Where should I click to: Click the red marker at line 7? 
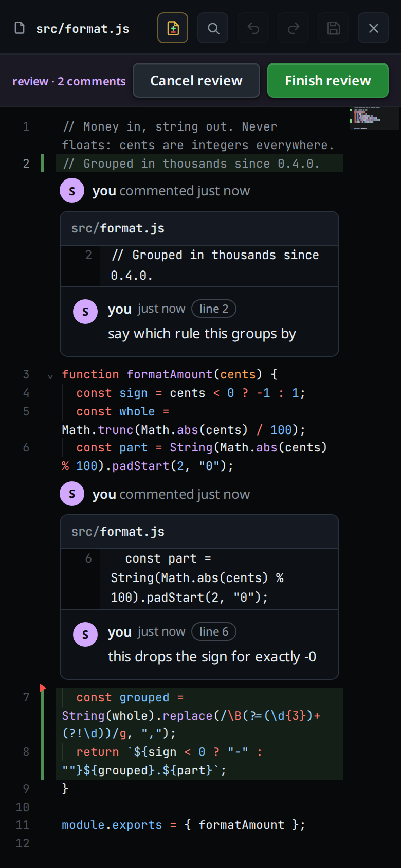coord(43,688)
